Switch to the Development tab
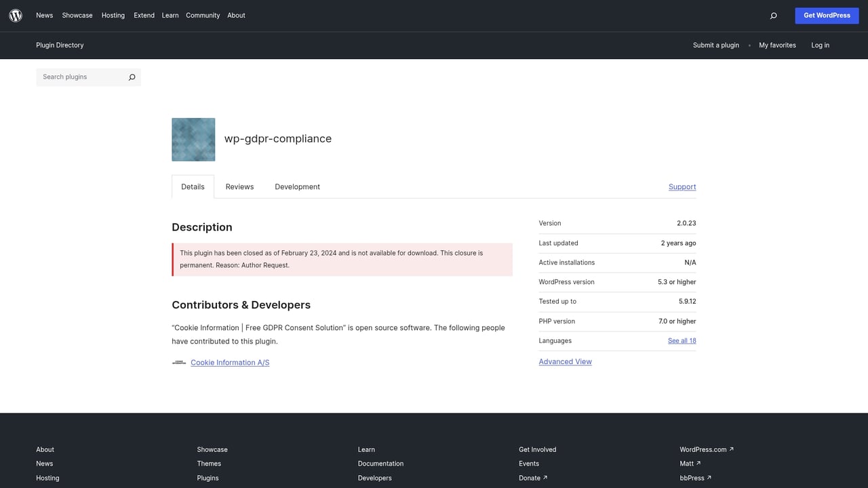The image size is (868, 488). pos(297,186)
